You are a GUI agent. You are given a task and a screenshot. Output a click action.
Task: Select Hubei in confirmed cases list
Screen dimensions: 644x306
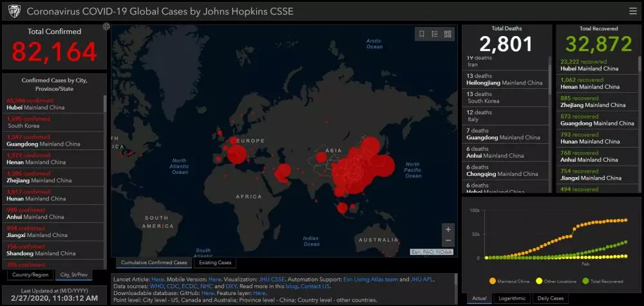click(53, 104)
